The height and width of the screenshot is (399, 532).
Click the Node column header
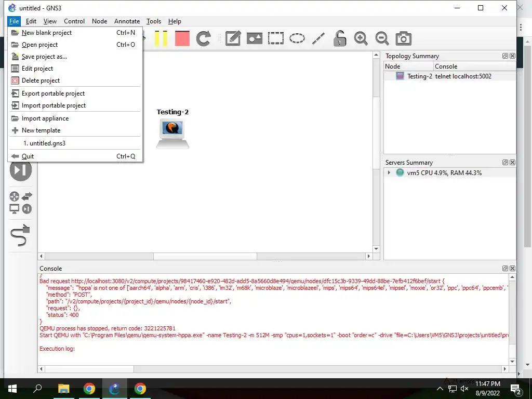[x=408, y=66]
